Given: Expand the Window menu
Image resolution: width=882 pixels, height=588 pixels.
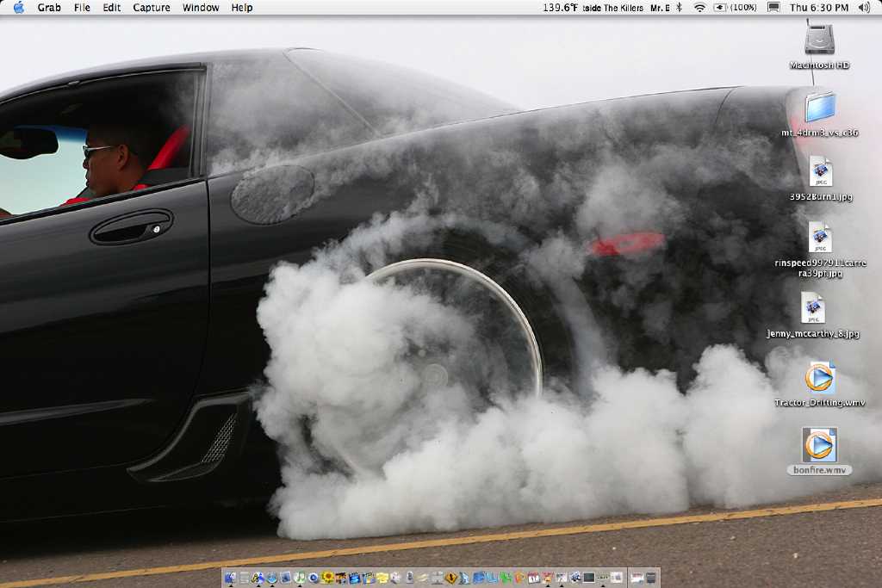Looking at the screenshot, I should pos(201,7).
